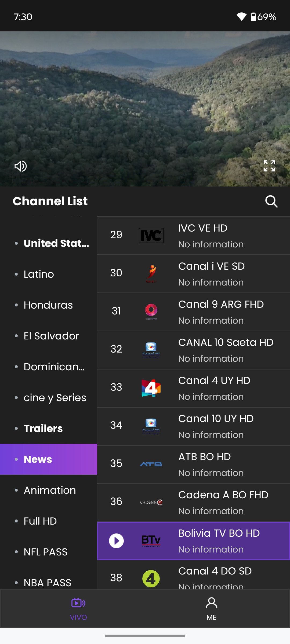The height and width of the screenshot is (644, 290).
Task: Choose the Canal 4 UY logo
Action: tap(151, 388)
